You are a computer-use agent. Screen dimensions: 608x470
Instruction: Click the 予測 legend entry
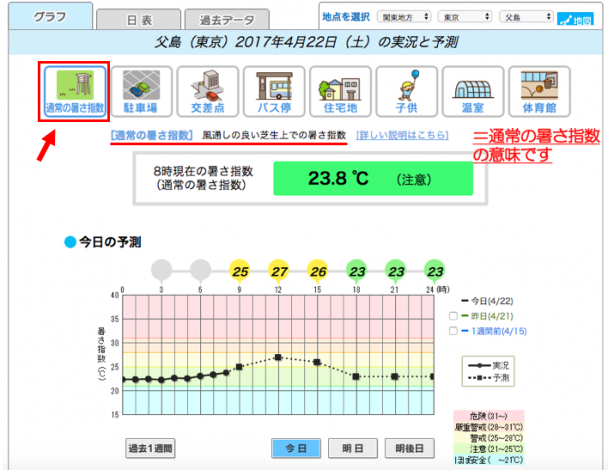click(489, 377)
